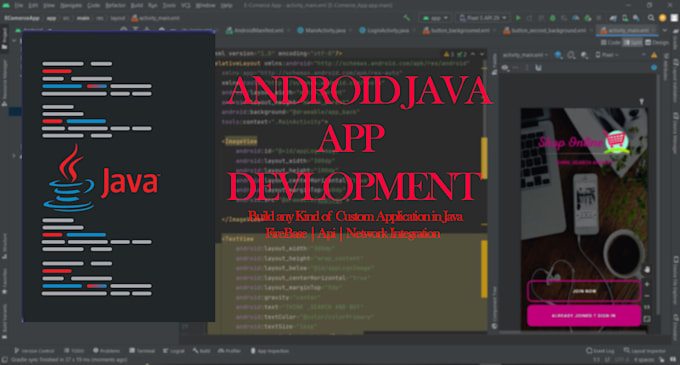Open the Terminal tool window
Viewport: 680px width, 365px height.
(143, 351)
